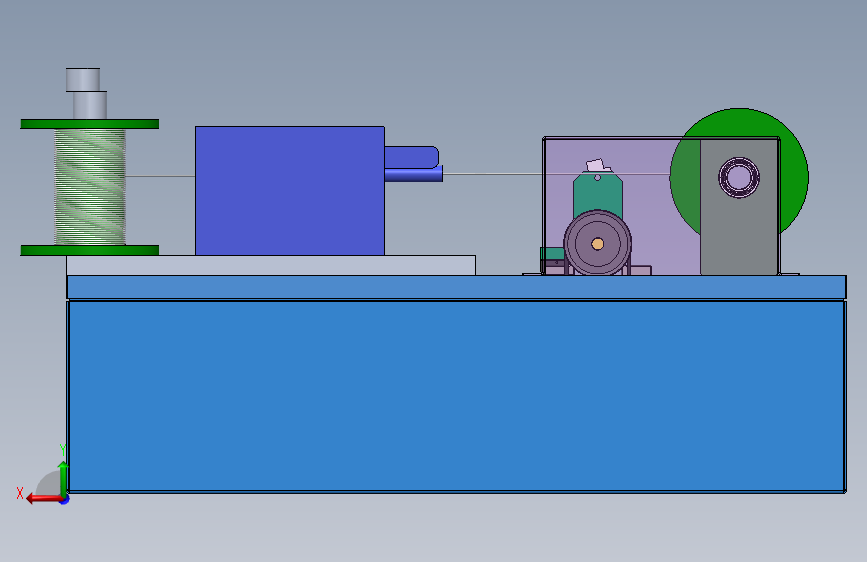Image resolution: width=867 pixels, height=562 pixels.
Task: Pick the gray upright bracket plate
Action: 739,232
